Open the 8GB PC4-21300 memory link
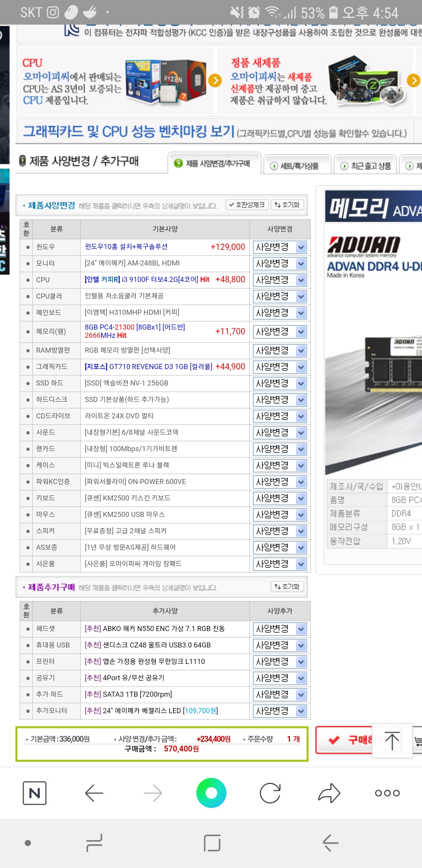The width and height of the screenshot is (422, 868). click(135, 331)
